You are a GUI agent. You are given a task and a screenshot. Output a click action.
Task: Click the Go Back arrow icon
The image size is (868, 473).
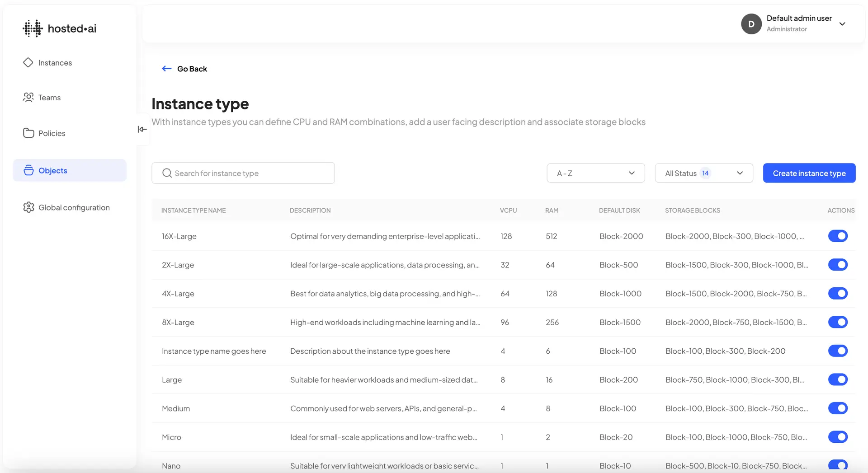click(x=166, y=68)
